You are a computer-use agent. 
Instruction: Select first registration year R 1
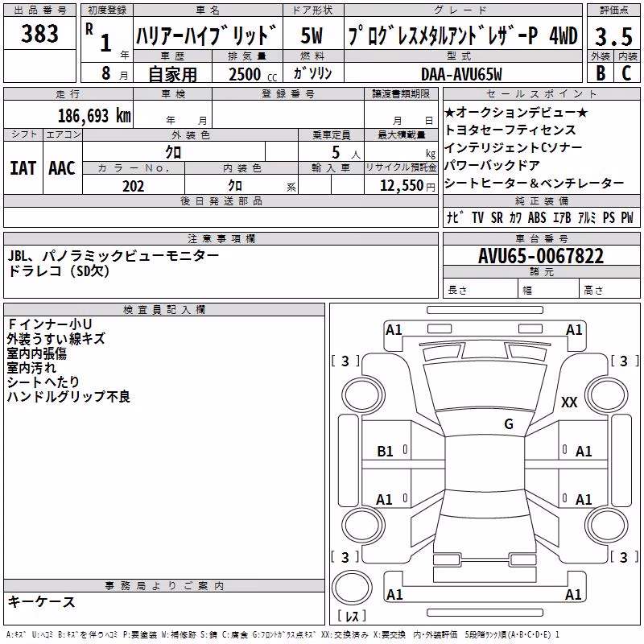pyautogui.click(x=100, y=38)
